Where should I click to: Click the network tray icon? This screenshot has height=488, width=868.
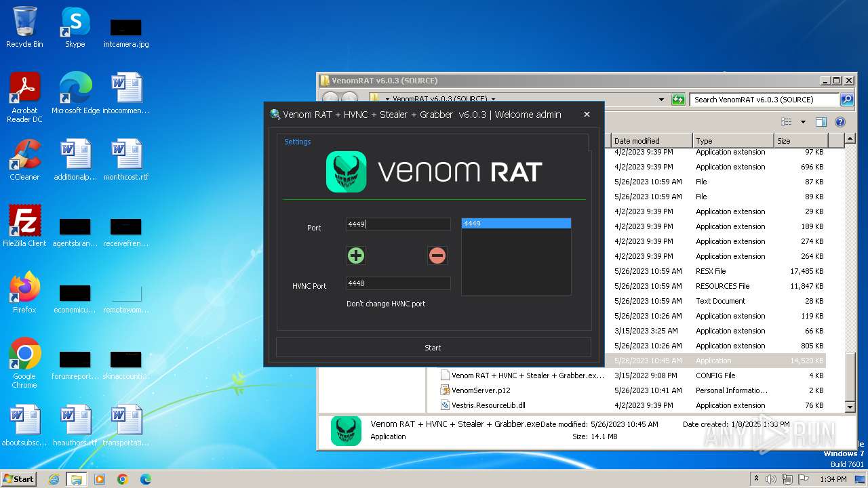pyautogui.click(x=787, y=479)
